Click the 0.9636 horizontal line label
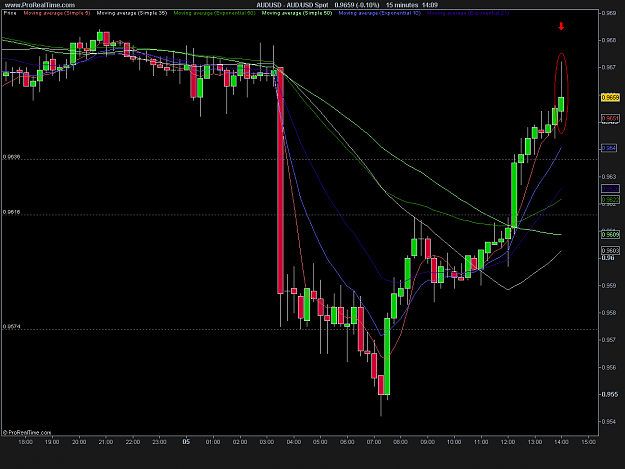The height and width of the screenshot is (469, 625). [x=12, y=157]
